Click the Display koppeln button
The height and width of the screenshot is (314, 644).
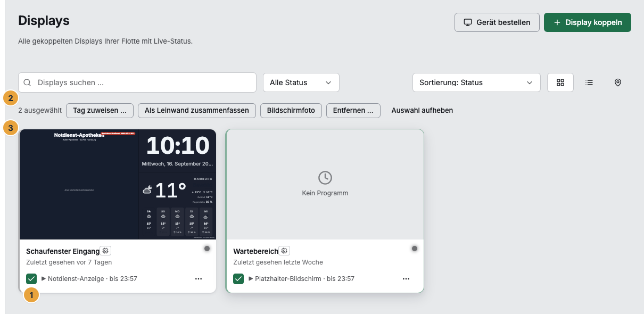588,22
